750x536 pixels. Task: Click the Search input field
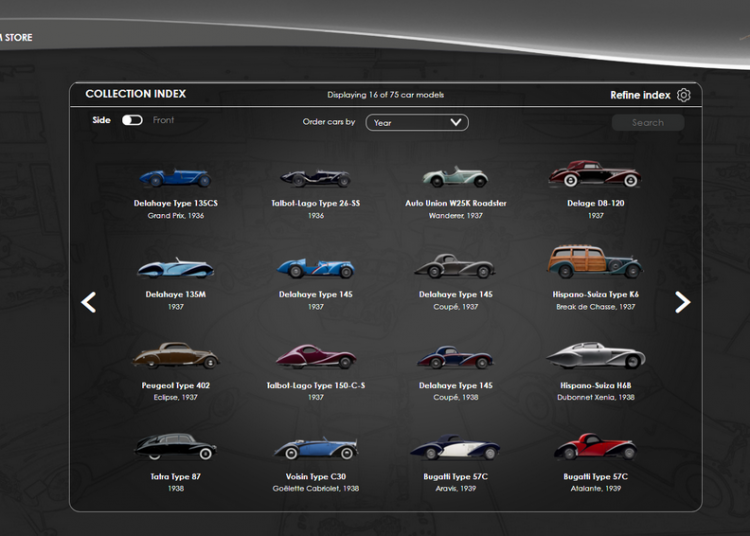pos(647,122)
